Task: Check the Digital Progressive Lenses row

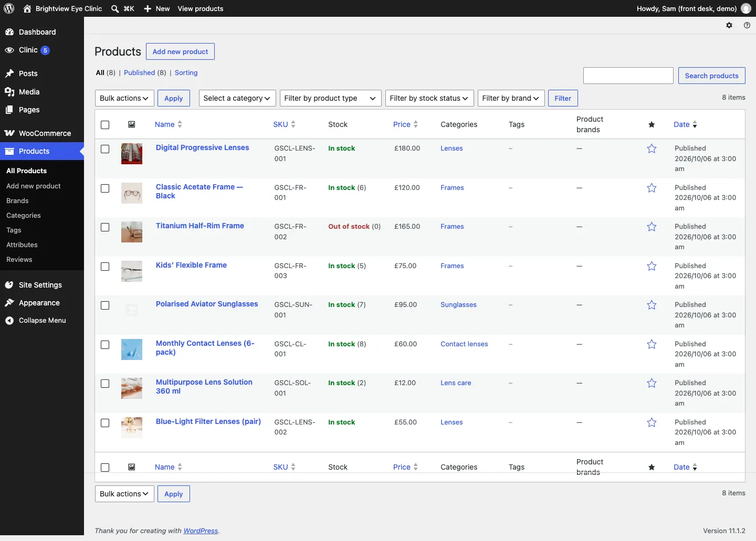Action: tap(105, 149)
